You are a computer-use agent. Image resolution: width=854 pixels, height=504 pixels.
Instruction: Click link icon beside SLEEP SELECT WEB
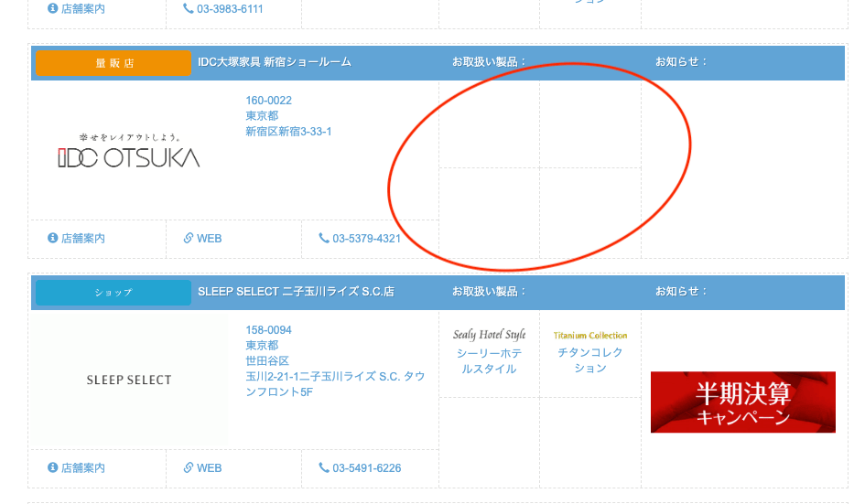click(189, 467)
